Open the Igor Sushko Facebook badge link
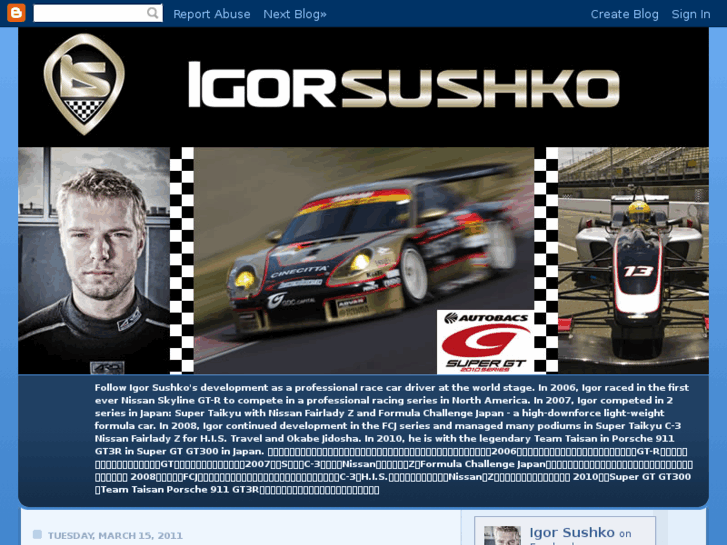727x545 pixels. (572, 532)
